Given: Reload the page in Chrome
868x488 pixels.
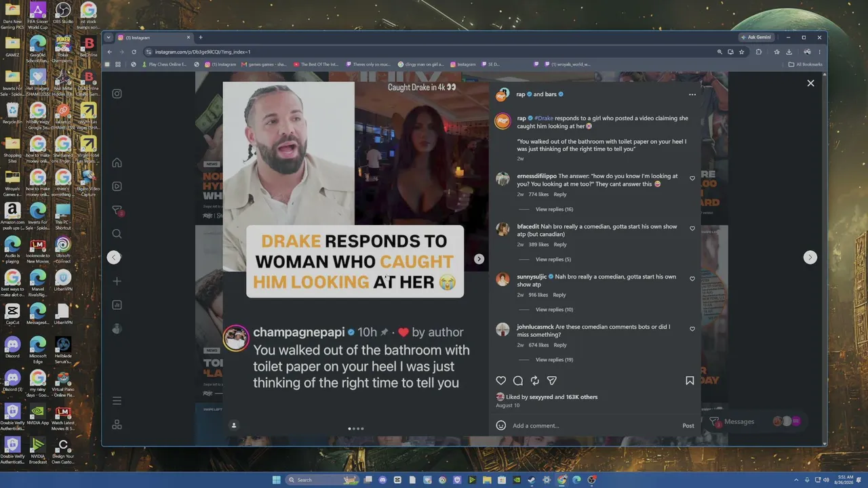Looking at the screenshot, I should point(134,52).
